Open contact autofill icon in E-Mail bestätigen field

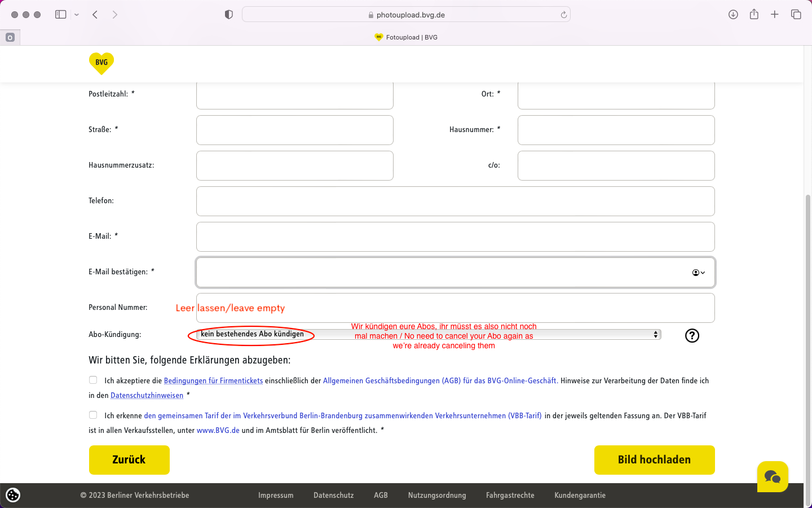coord(699,273)
